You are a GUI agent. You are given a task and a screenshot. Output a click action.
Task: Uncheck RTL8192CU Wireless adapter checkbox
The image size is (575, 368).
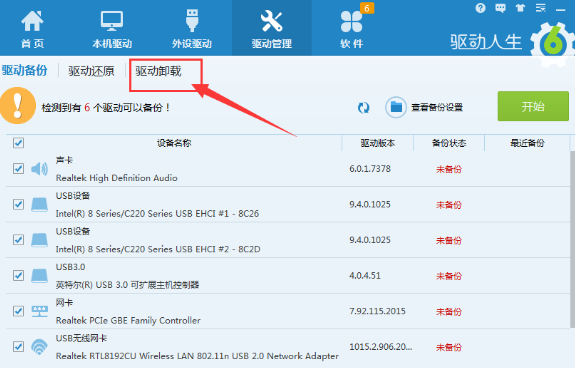(x=18, y=346)
